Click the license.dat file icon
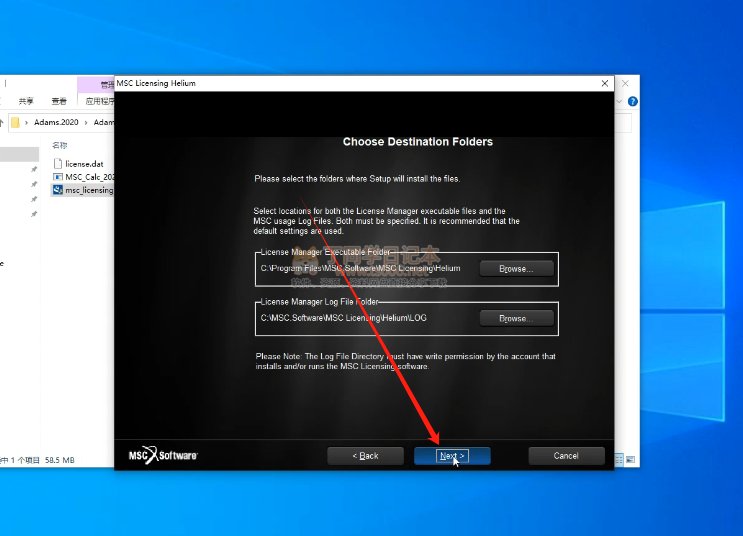Viewport: 743px width, 536px height. pos(58,164)
